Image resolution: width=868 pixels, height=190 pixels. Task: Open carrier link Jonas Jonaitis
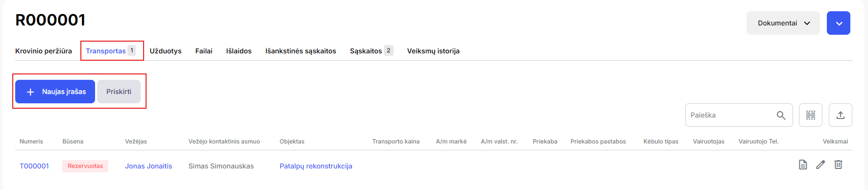click(x=149, y=166)
